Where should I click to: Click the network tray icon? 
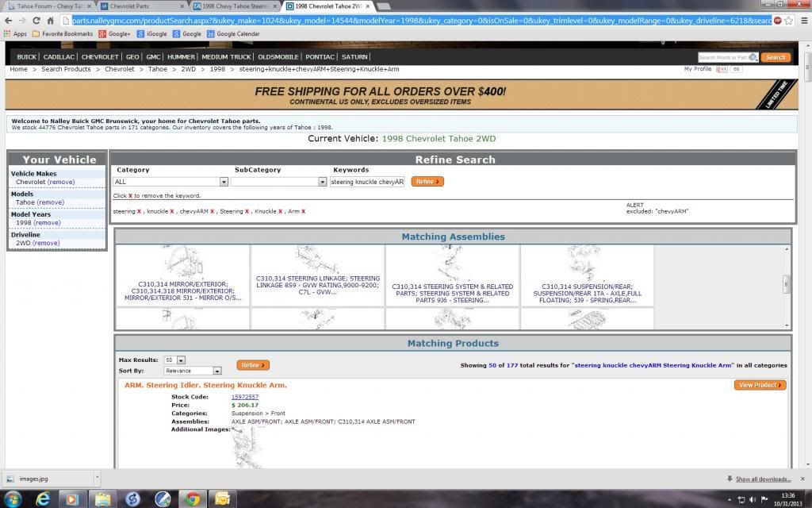[x=741, y=500]
